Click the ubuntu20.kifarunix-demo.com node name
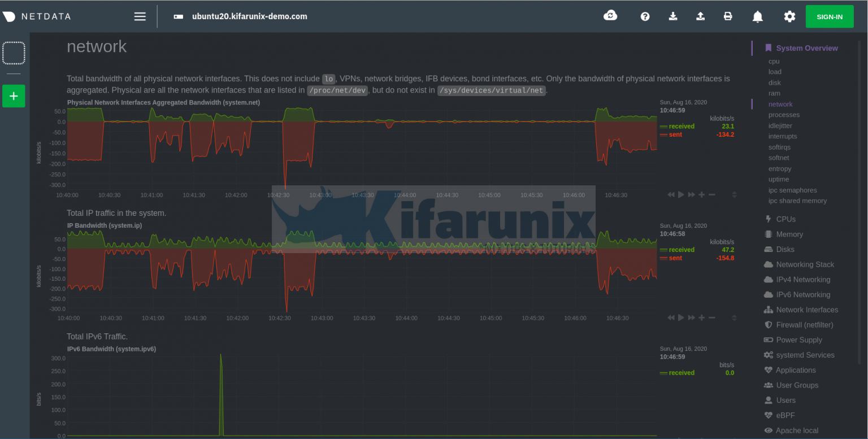The image size is (868, 439). click(250, 16)
